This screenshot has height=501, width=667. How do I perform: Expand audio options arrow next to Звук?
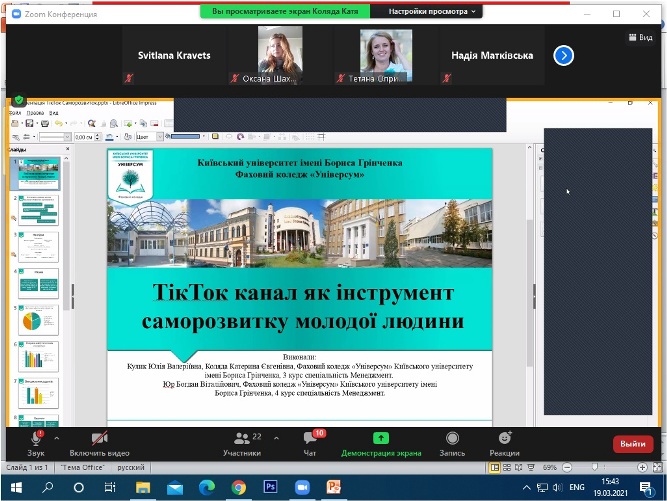(57, 438)
